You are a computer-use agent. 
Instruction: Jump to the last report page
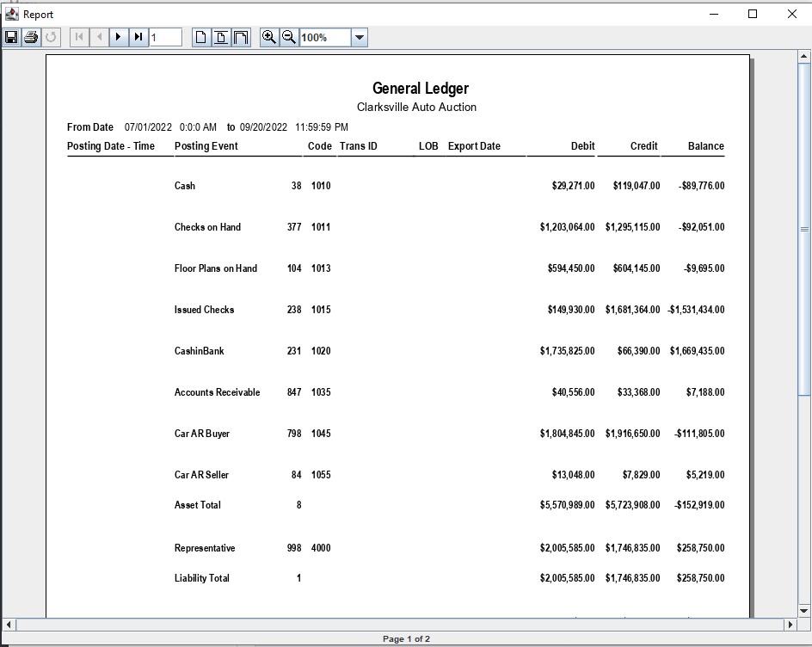click(138, 37)
